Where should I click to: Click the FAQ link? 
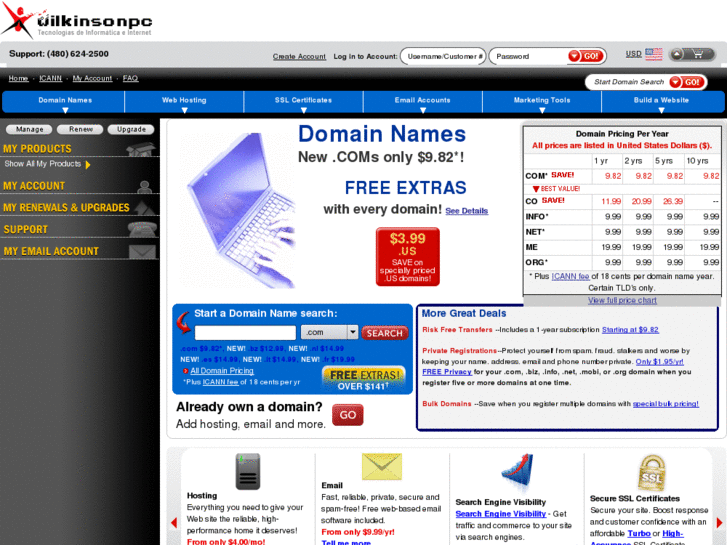pyautogui.click(x=130, y=78)
